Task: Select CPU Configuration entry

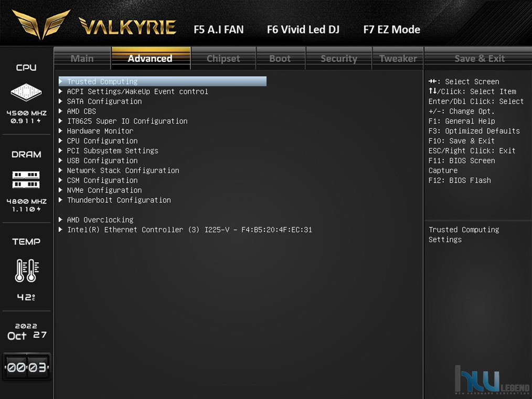Action: tap(102, 141)
